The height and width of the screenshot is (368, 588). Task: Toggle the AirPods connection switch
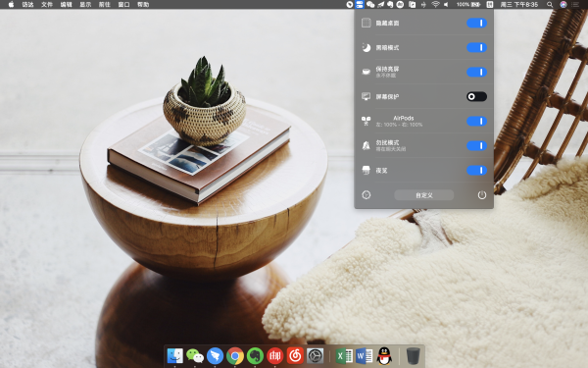[x=476, y=122]
